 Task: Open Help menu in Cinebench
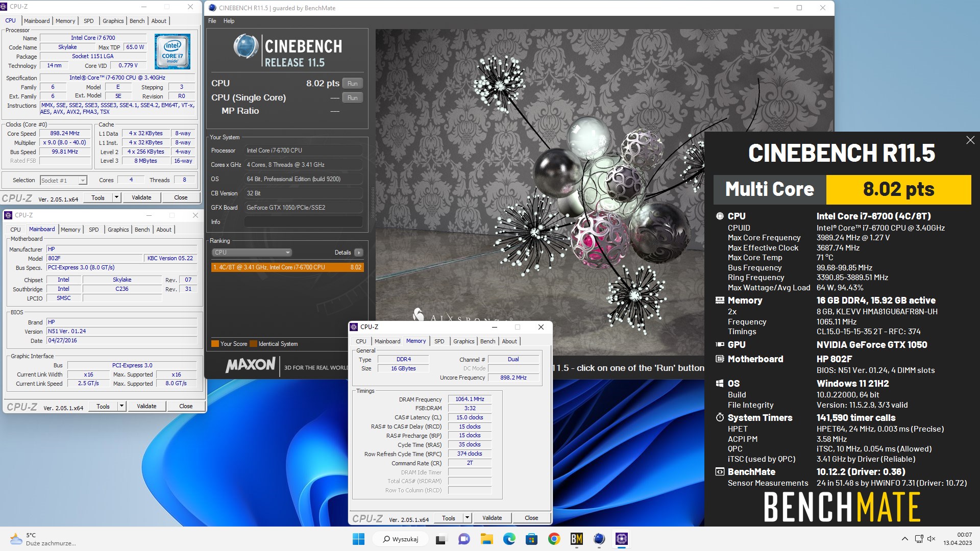coord(229,21)
